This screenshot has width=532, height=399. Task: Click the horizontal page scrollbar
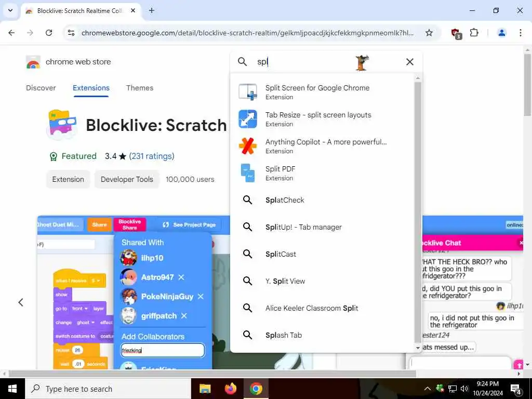[212, 374]
